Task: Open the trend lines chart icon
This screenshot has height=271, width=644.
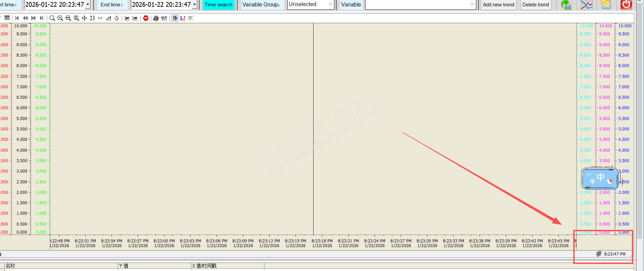Action: tap(586, 5)
